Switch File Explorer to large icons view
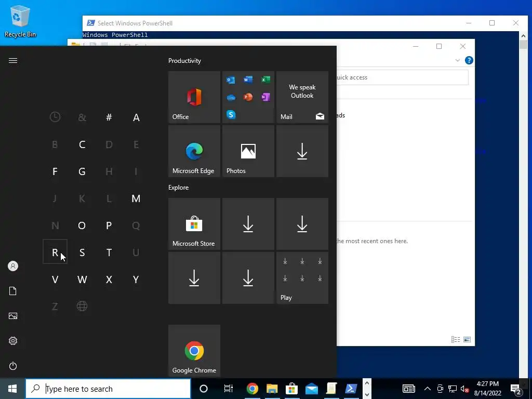This screenshot has width=532, height=399. coord(467,339)
